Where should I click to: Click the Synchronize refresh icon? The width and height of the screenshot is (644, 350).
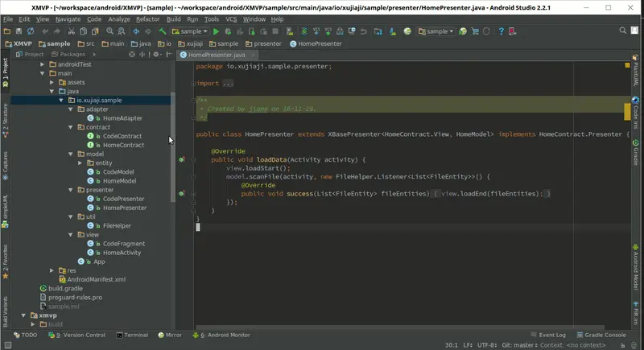coord(31,31)
